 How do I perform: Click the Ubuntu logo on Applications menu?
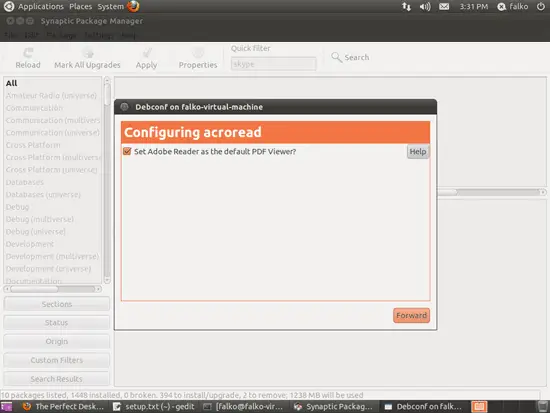[x=9, y=6]
